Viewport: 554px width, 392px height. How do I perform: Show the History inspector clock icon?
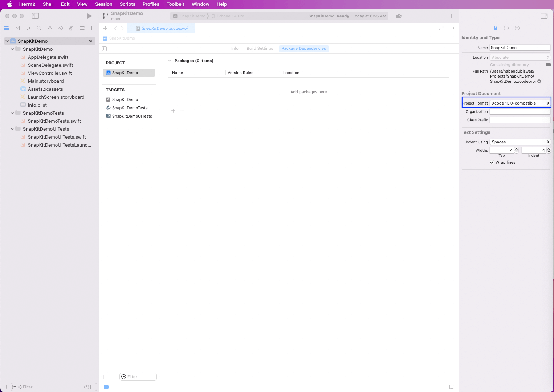click(506, 28)
